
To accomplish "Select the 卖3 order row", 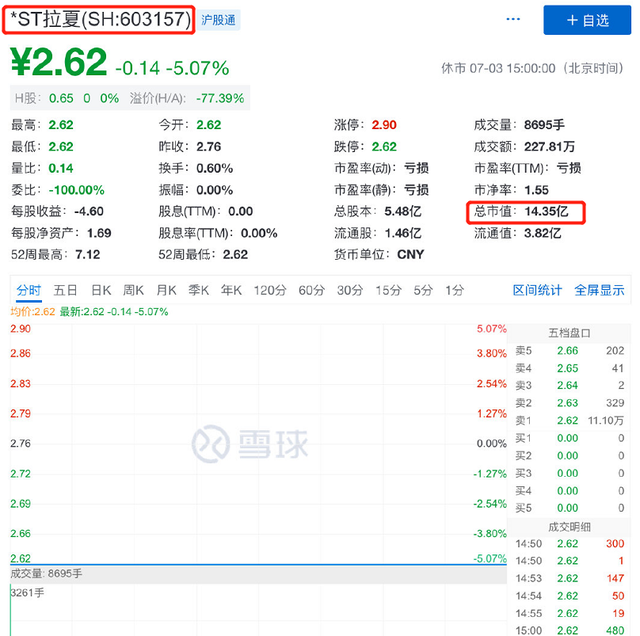I will [x=569, y=385].
